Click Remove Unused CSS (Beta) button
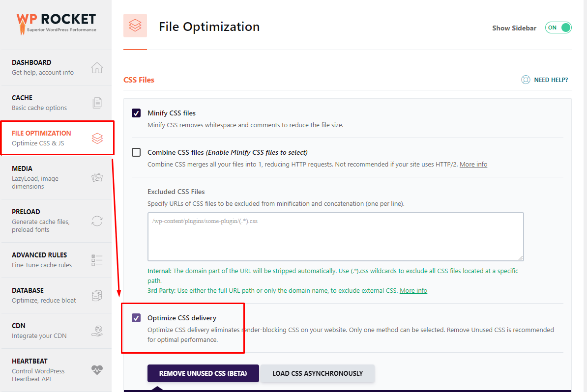The image size is (587, 392). point(203,373)
